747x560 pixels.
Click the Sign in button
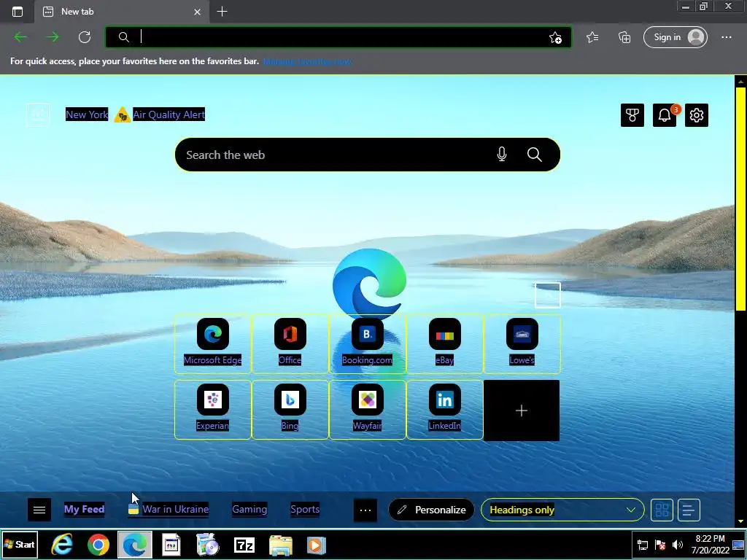675,37
